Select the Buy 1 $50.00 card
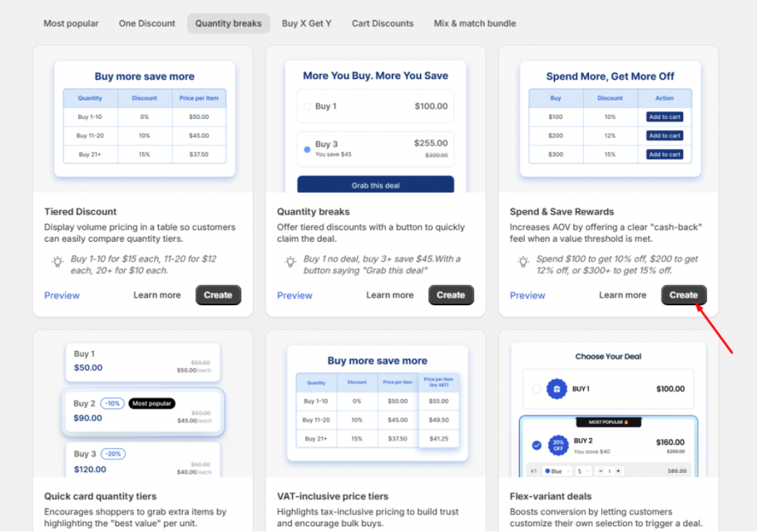This screenshot has height=532, width=757. coord(143,362)
